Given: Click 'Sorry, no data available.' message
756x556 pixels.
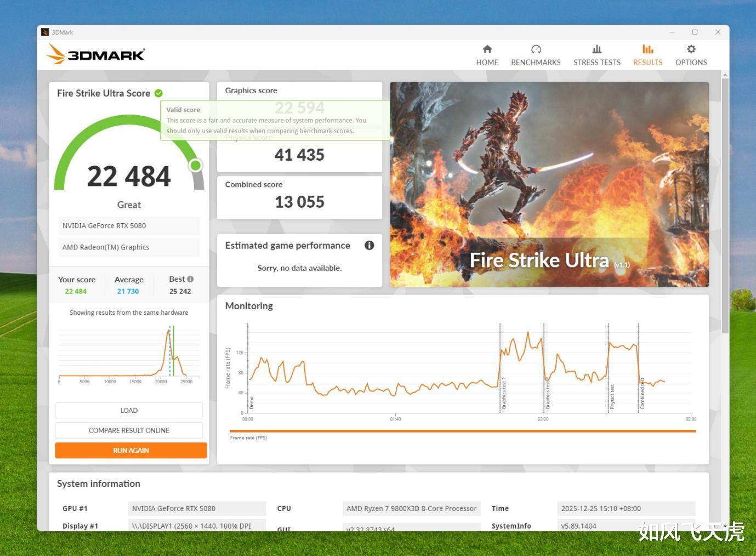Looking at the screenshot, I should click(x=299, y=268).
